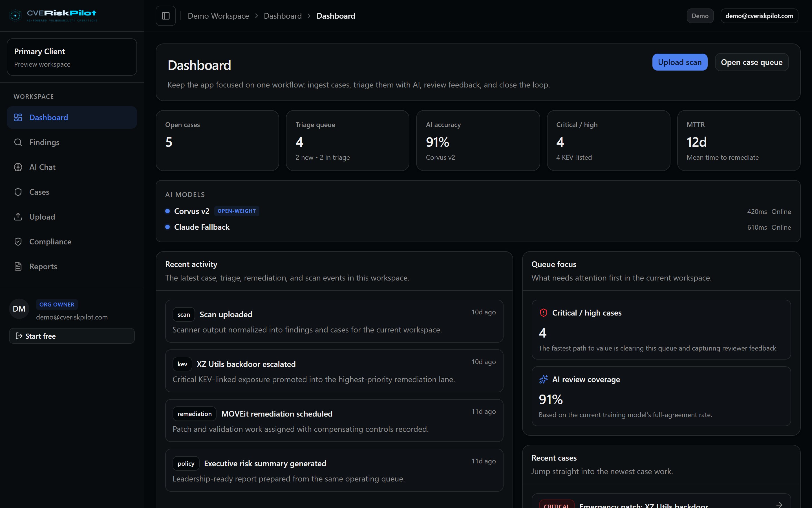Click the ORG OWNER badge
Viewport: 812px width, 508px height.
tap(57, 305)
